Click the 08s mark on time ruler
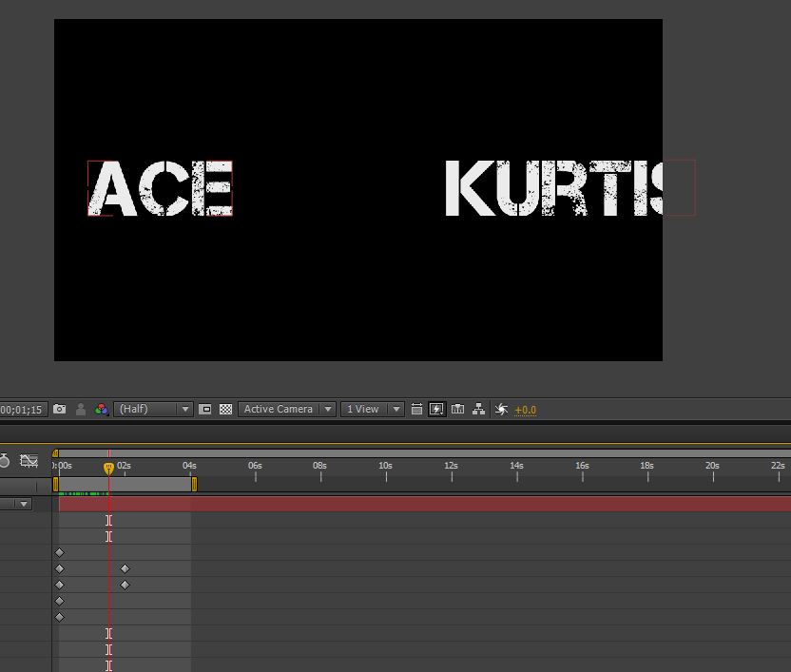Viewport: 791px width, 672px height. 319,466
